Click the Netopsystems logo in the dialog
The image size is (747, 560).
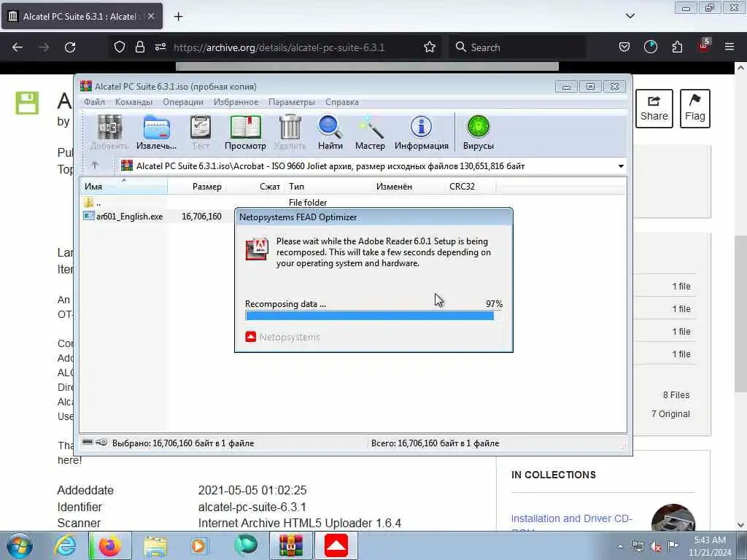(x=282, y=337)
